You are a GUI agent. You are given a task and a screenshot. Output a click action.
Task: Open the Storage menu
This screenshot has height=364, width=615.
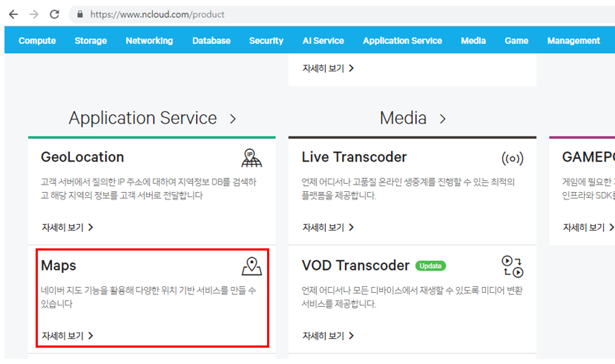tap(91, 40)
